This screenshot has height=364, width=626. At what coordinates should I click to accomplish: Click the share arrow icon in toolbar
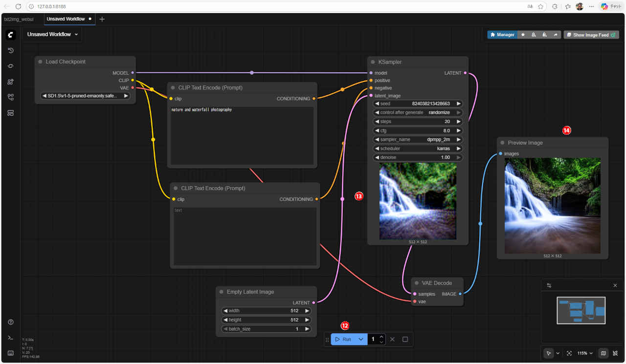[556, 35]
